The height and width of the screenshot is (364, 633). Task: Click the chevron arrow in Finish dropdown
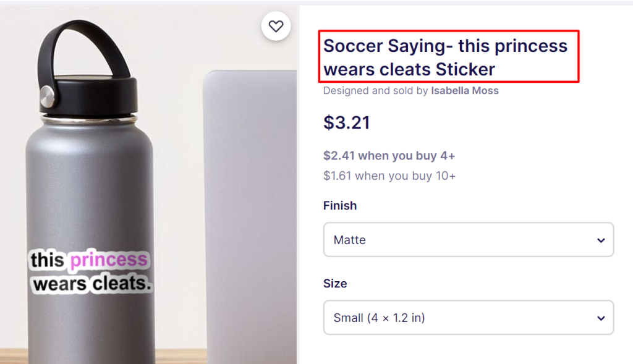[600, 240]
